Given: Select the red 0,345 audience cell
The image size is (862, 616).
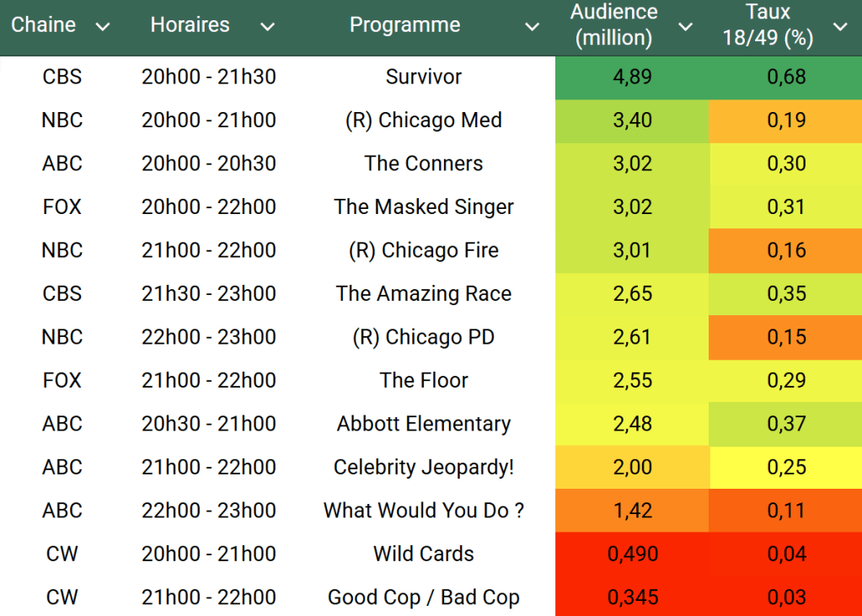Looking at the screenshot, I should [x=632, y=597].
